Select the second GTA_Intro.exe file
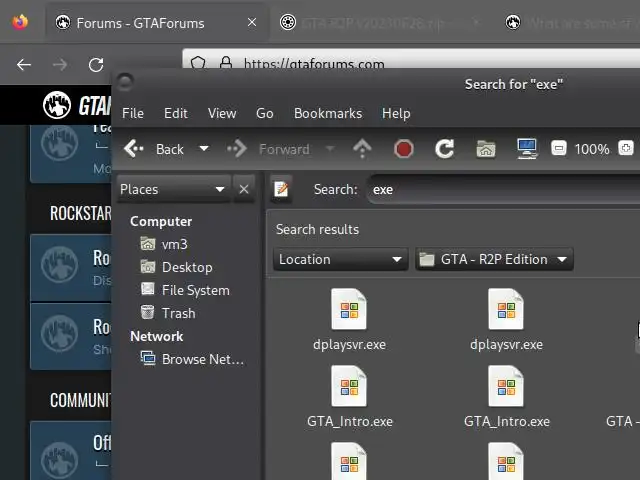Image resolution: width=640 pixels, height=480 pixels. tap(507, 396)
